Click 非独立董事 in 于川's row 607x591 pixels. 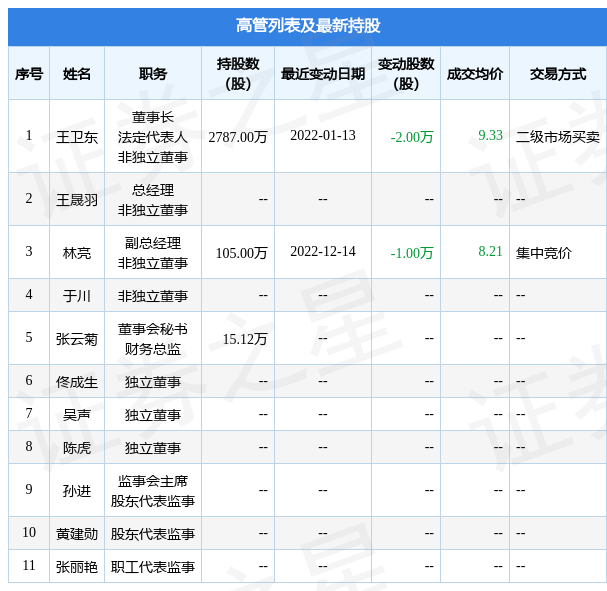(153, 296)
